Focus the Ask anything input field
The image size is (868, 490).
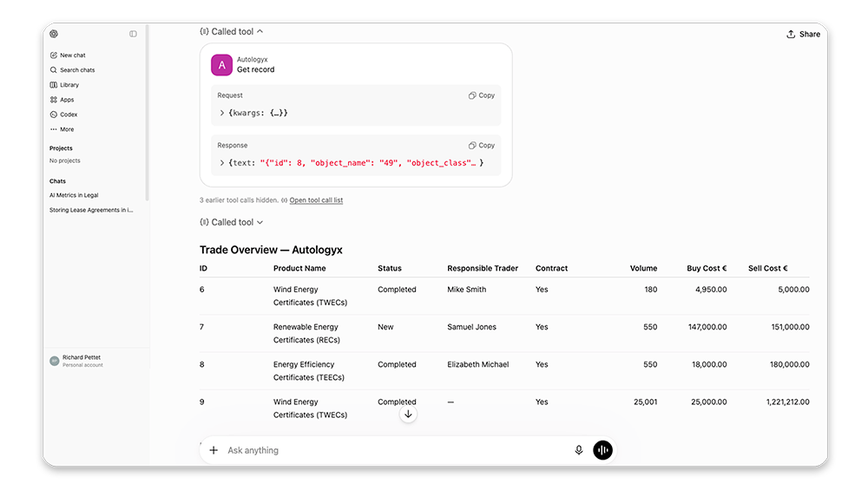click(397, 450)
